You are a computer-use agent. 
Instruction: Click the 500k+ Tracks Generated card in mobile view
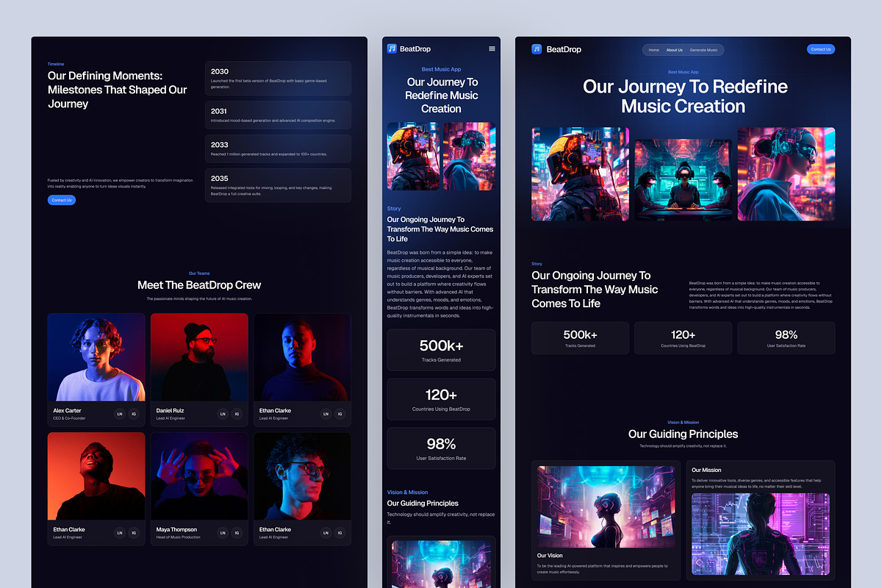click(x=441, y=350)
